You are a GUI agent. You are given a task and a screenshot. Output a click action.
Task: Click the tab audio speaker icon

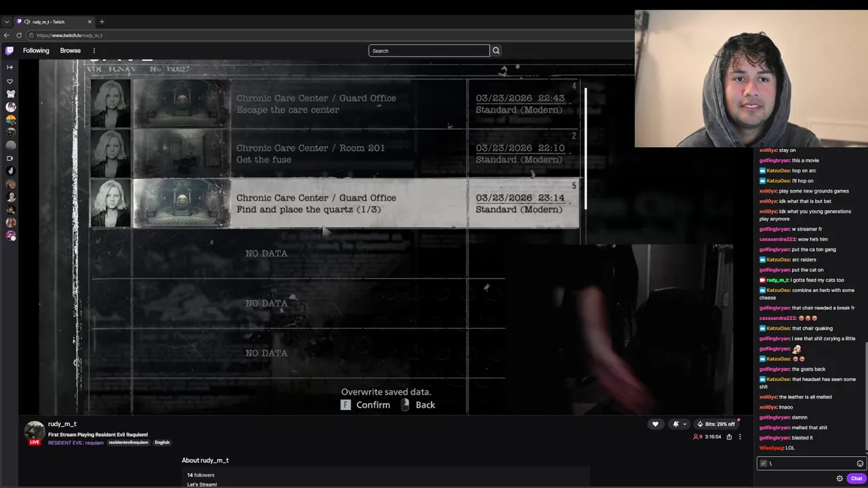point(27,22)
